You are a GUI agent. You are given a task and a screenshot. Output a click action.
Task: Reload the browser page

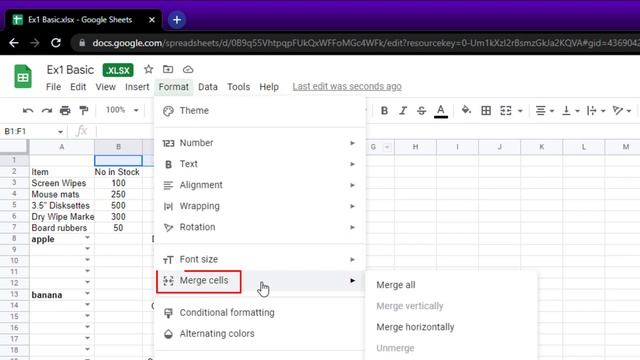tap(56, 43)
